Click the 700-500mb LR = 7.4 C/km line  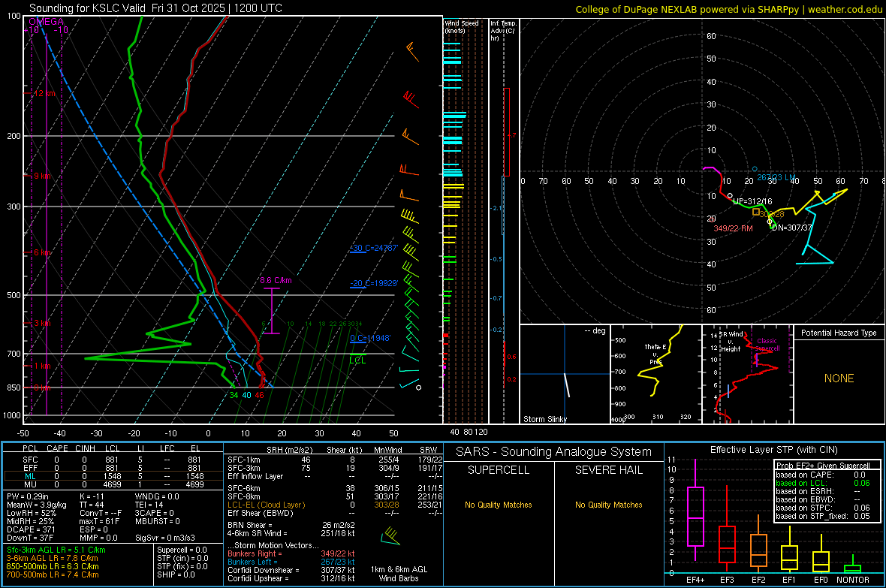53,574
